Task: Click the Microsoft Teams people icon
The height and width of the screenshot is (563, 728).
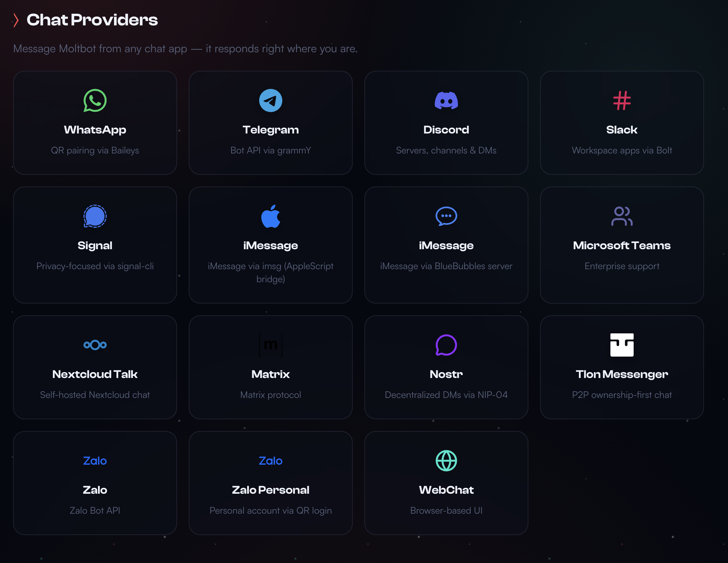Action: [622, 216]
